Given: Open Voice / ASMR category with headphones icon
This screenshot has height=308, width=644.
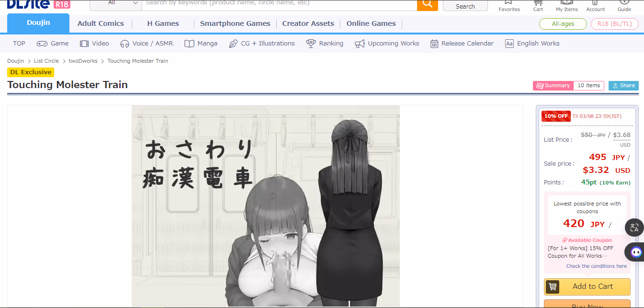Looking at the screenshot, I should point(147,43).
